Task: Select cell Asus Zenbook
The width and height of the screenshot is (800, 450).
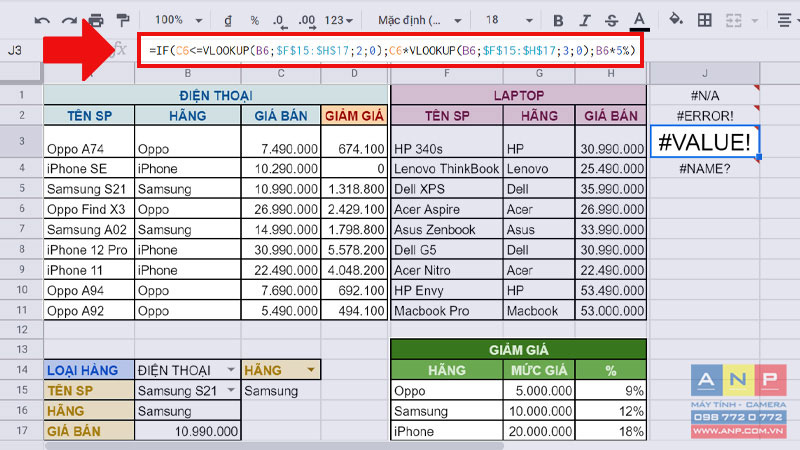Action: click(447, 230)
